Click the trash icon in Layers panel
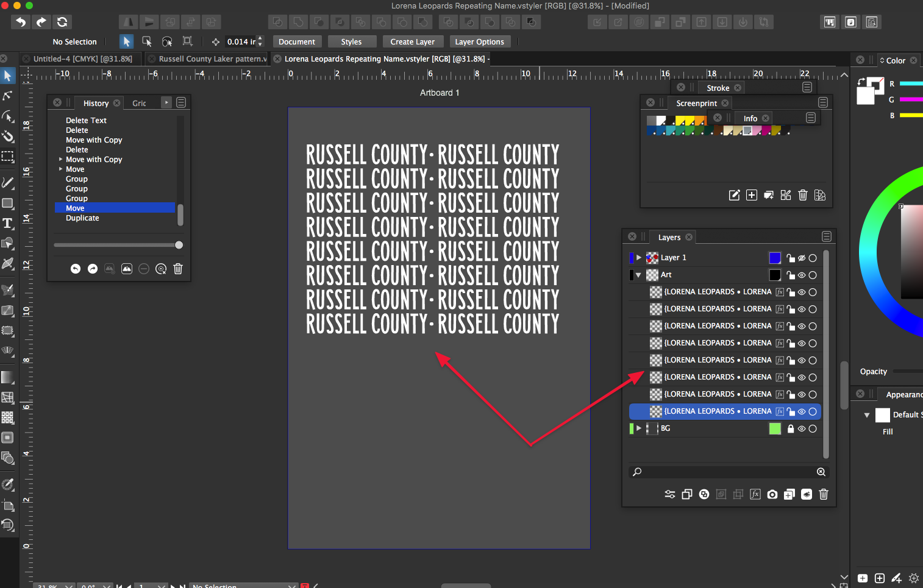This screenshot has width=923, height=588. [x=823, y=494]
